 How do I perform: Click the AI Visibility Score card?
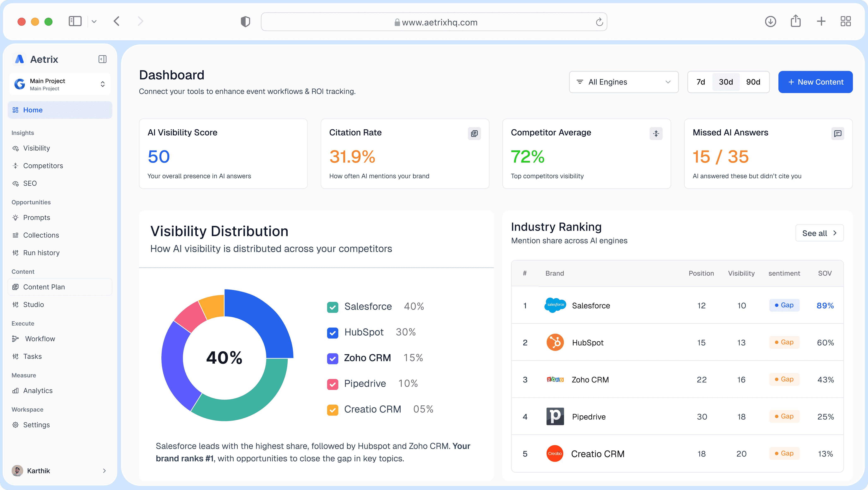point(223,154)
